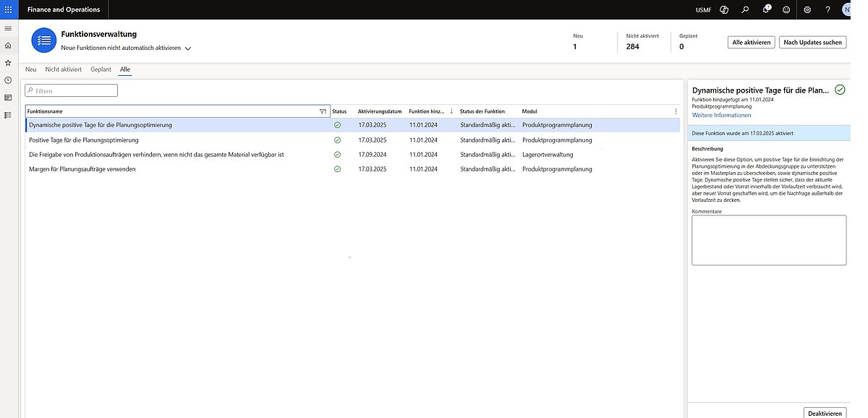The width and height of the screenshot is (868, 418).
Task: Toggle feature state checkmark beside Funktionsverwaltung title
Action: [840, 90]
